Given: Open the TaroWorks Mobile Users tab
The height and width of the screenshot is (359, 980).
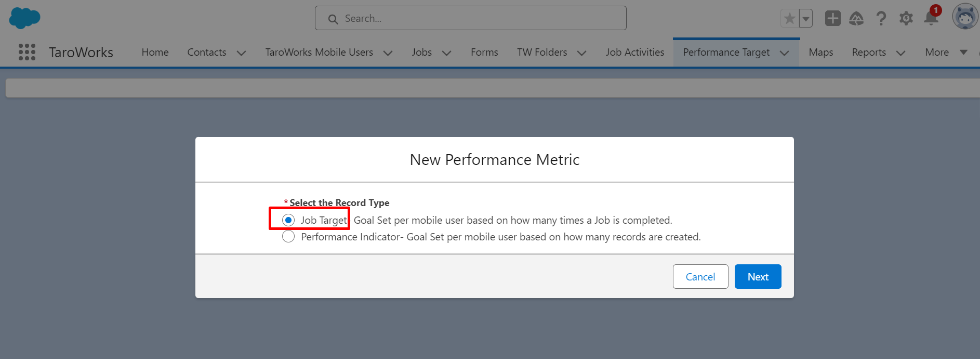Looking at the screenshot, I should click(319, 52).
